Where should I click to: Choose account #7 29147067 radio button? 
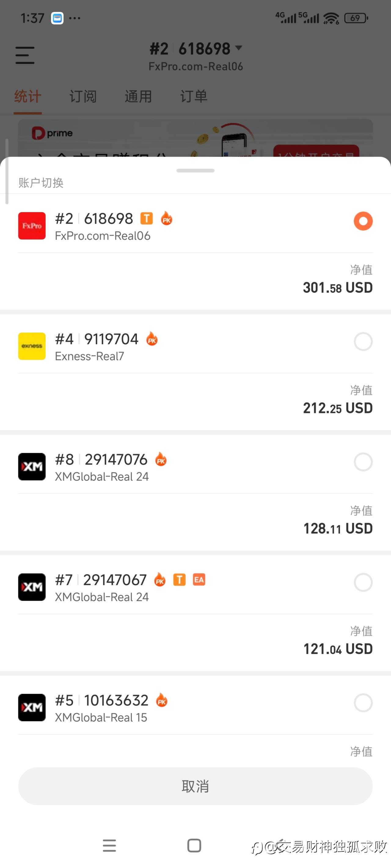point(363,582)
